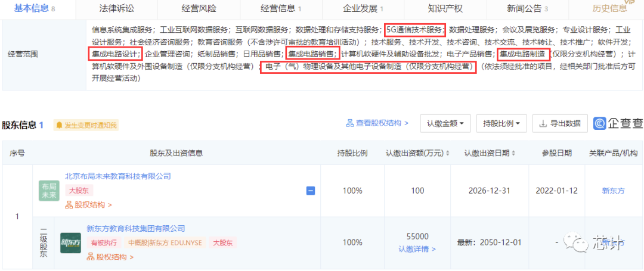Click the 有被执行 tag
Screen dimensions: 644x271
click(x=104, y=242)
